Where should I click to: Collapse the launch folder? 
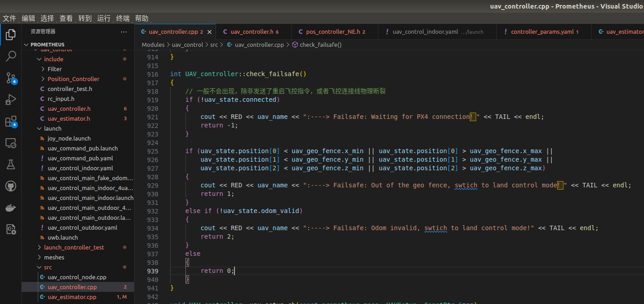pyautogui.click(x=78, y=128)
